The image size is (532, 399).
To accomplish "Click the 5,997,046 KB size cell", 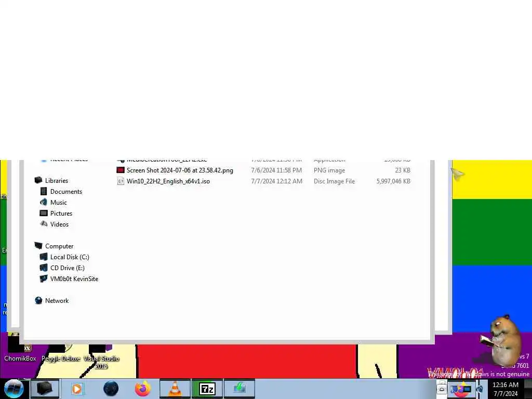I will click(393, 181).
